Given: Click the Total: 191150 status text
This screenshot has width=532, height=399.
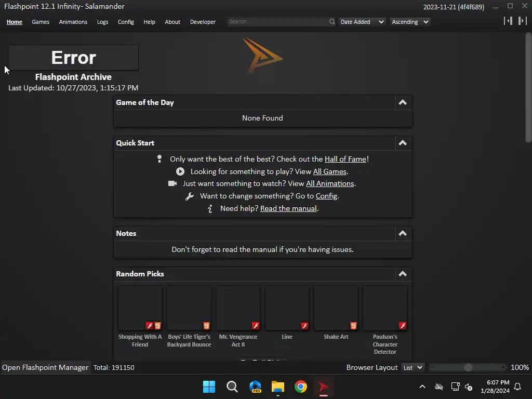Looking at the screenshot, I should pos(114,367).
